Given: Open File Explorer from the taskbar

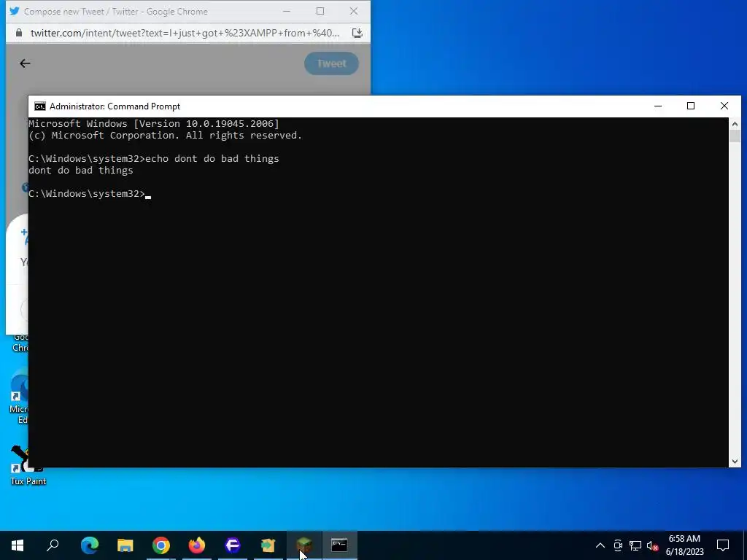Looking at the screenshot, I should (125, 545).
